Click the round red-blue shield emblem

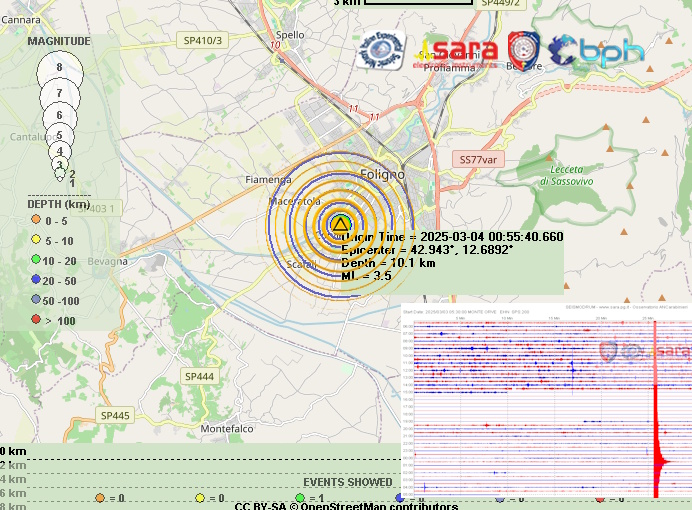pyautogui.click(x=524, y=49)
